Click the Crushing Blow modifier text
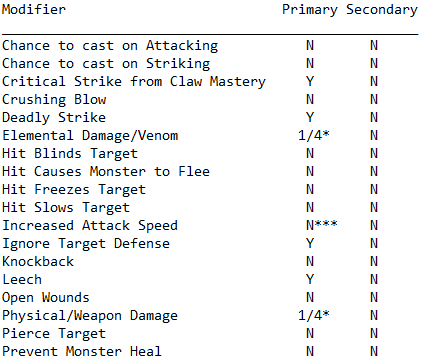 pyautogui.click(x=54, y=100)
